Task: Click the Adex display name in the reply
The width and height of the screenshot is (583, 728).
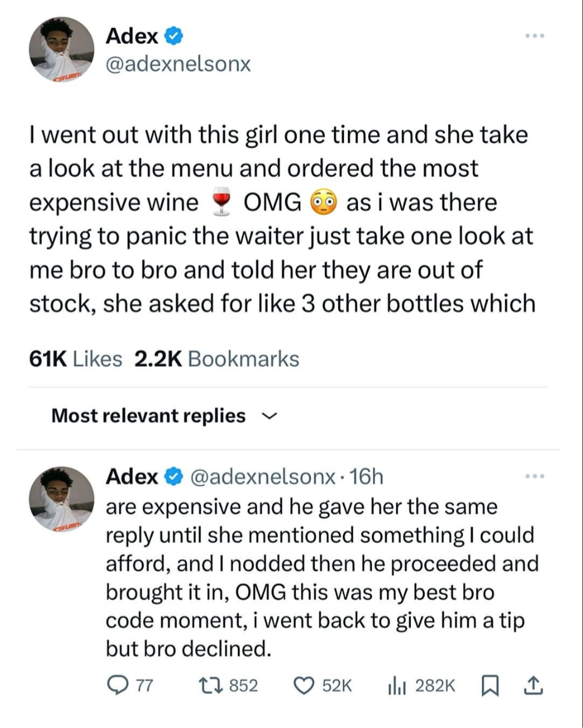Action: coord(132,477)
